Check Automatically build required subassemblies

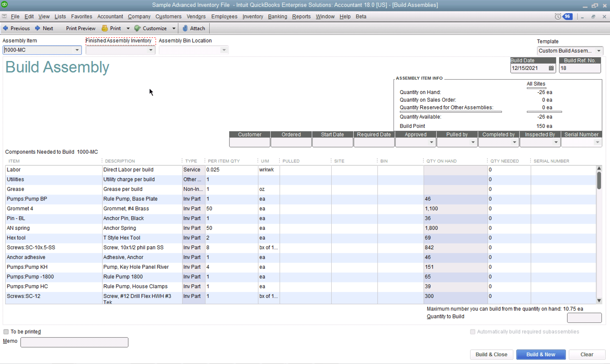coord(473,332)
